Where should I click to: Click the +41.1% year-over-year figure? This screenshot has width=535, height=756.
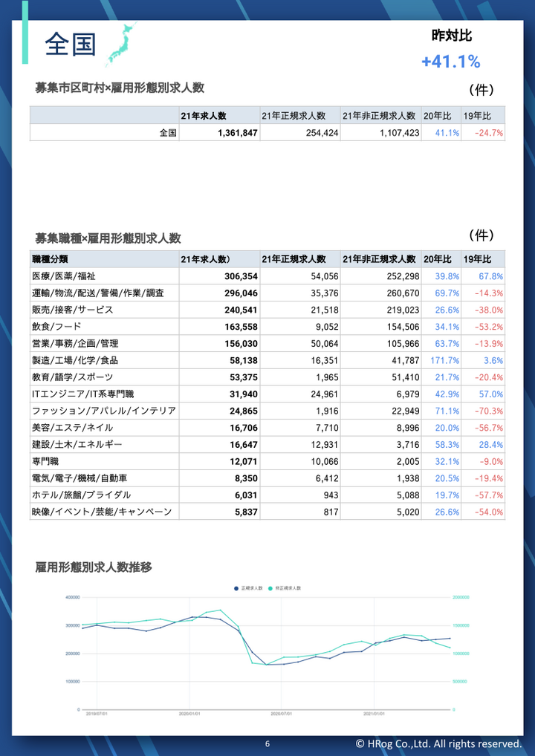coord(450,62)
